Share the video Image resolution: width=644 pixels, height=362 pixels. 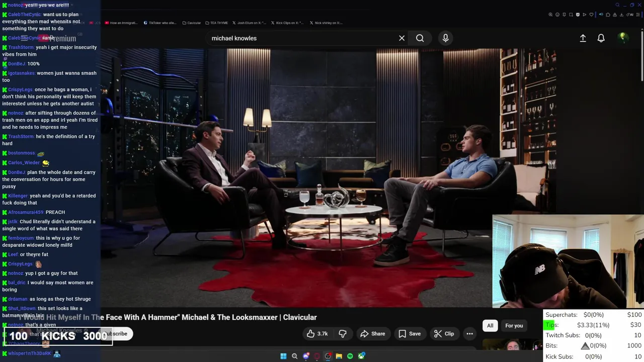pos(372,334)
